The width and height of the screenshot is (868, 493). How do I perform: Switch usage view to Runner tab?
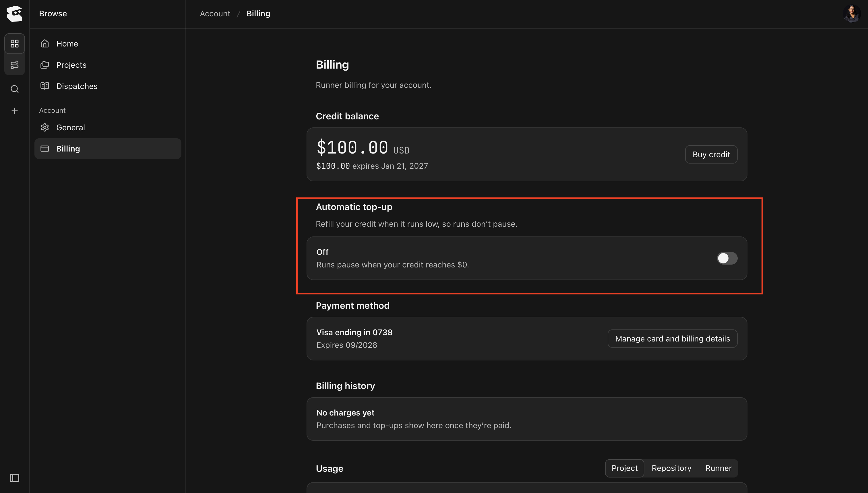[x=718, y=468]
